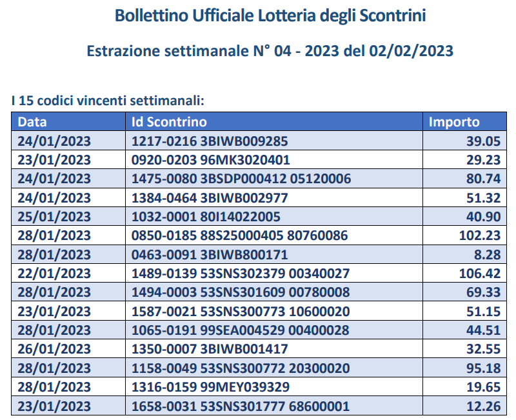The width and height of the screenshot is (516, 420).
Task: Click the date 25/01/2023 cell
Action: tap(54, 217)
